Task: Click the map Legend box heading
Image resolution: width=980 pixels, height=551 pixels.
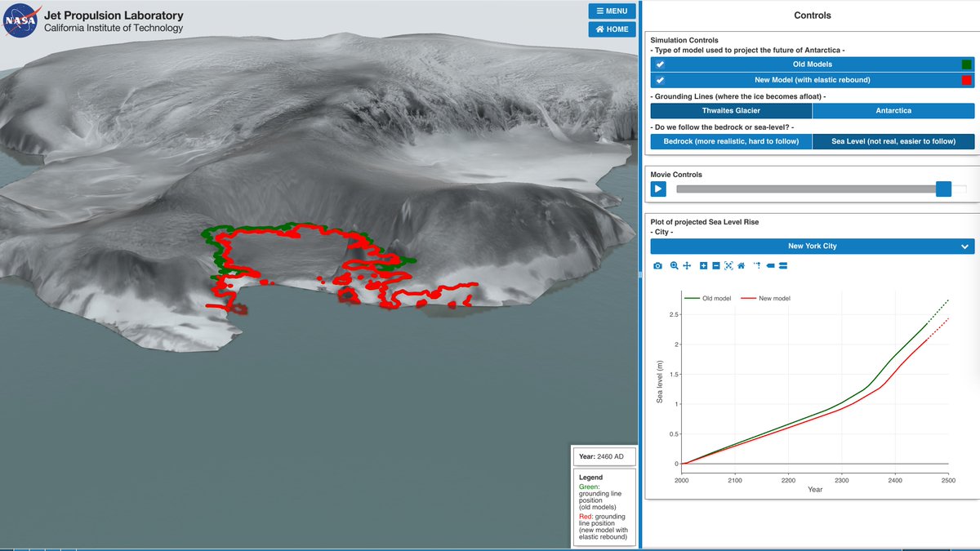Action: [590, 478]
